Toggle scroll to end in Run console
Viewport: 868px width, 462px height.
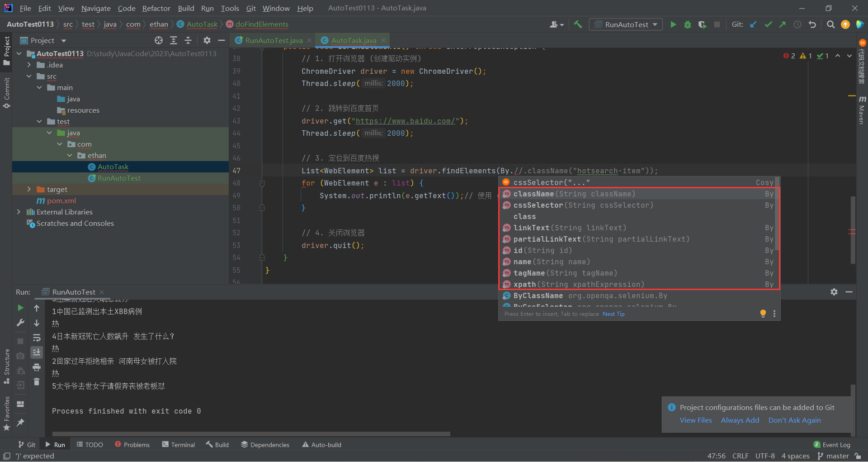(37, 352)
